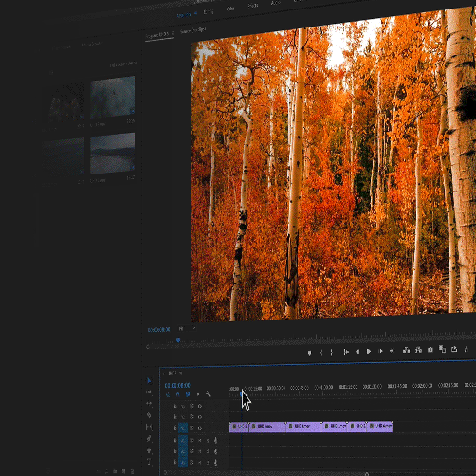Solo the first audio track
Viewport: 476px width, 476px height.
pyautogui.click(x=208, y=440)
